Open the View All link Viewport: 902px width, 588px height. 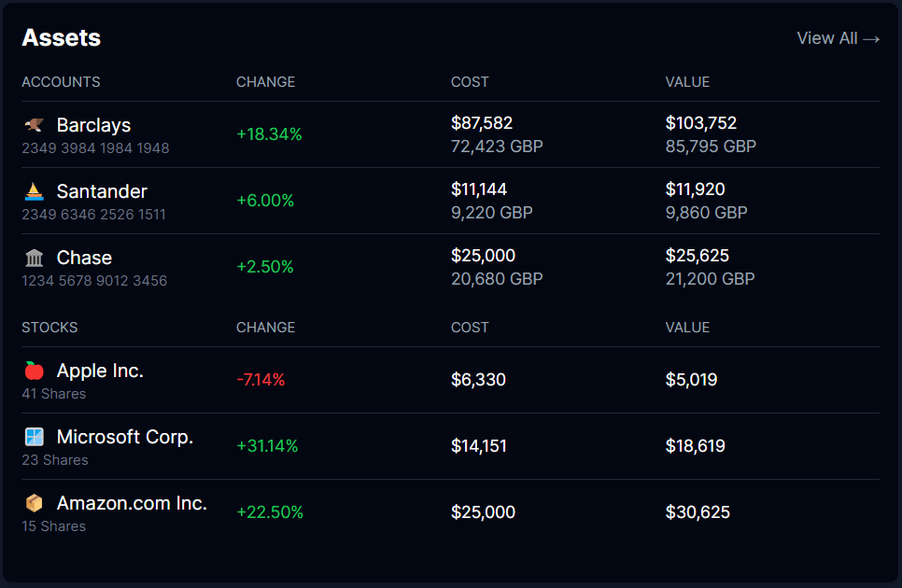point(829,38)
